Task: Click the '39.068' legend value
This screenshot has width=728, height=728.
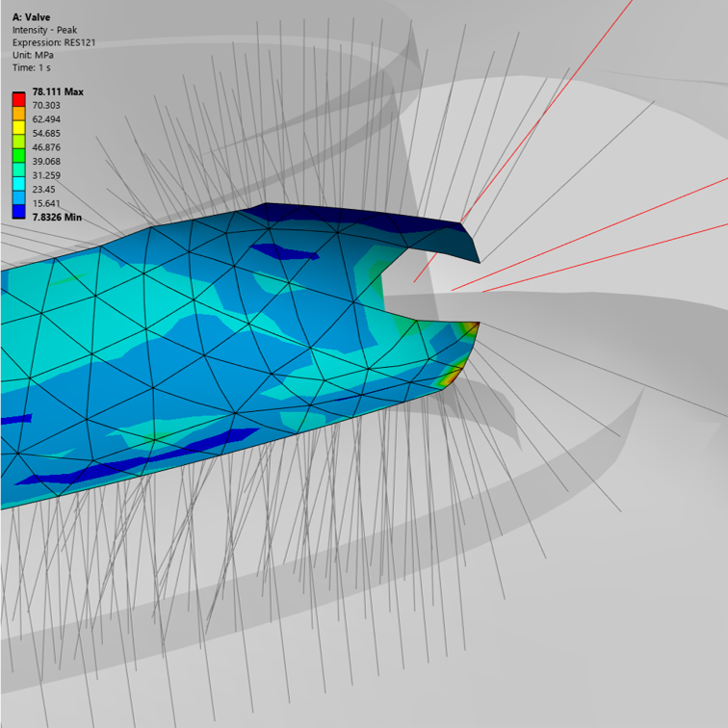Action: (46, 161)
